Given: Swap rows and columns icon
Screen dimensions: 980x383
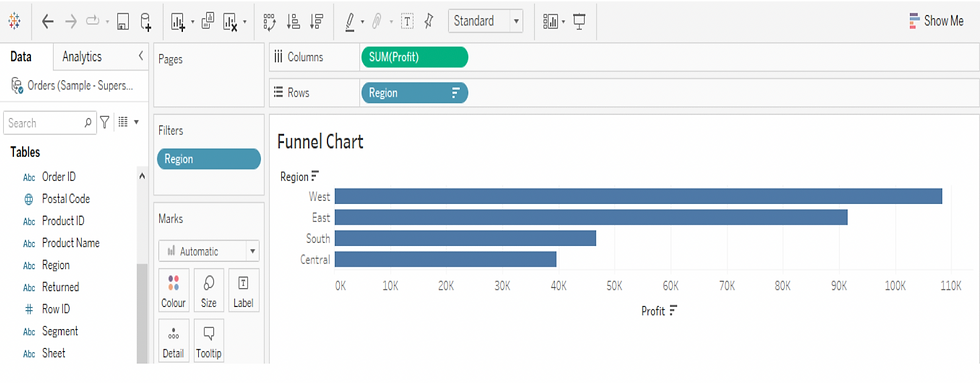Looking at the screenshot, I should pyautogui.click(x=269, y=22).
